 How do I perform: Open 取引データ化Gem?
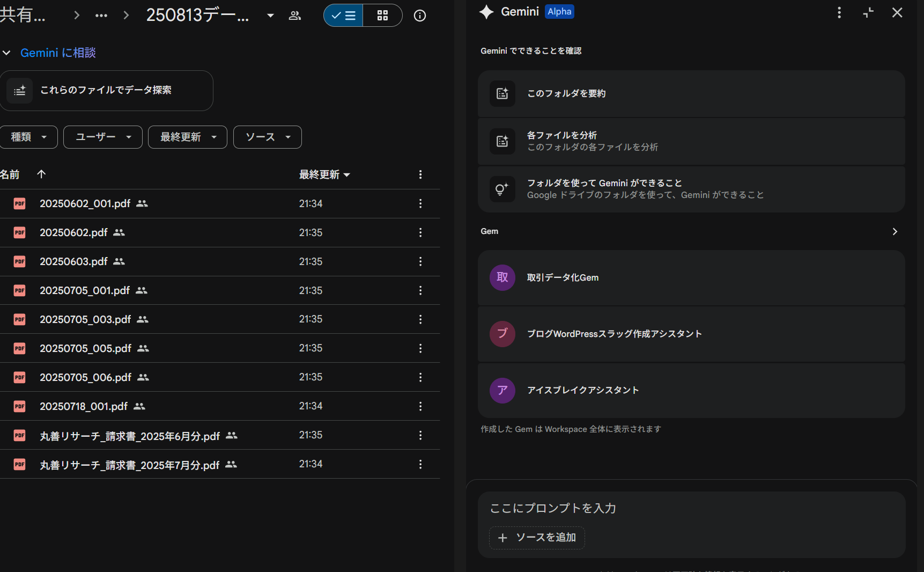pyautogui.click(x=691, y=277)
